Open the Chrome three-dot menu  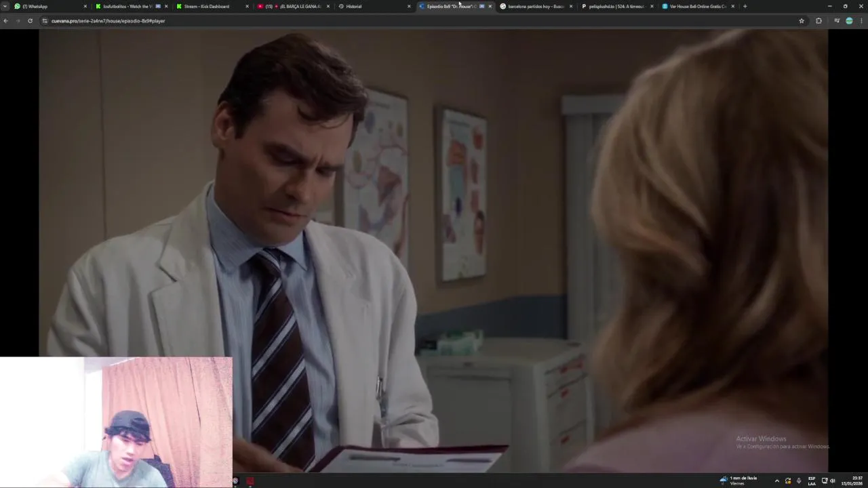point(861,21)
